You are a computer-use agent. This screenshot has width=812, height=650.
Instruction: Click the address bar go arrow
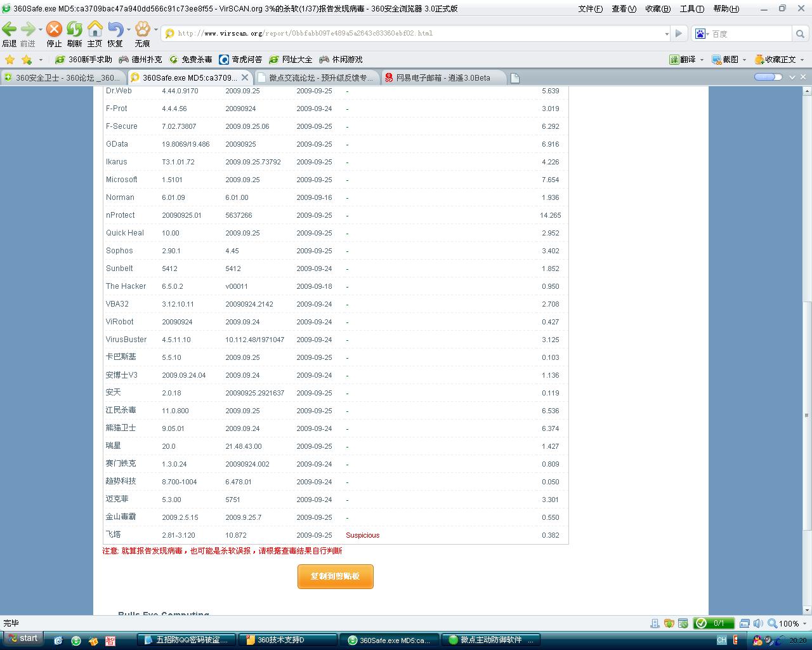coord(679,34)
